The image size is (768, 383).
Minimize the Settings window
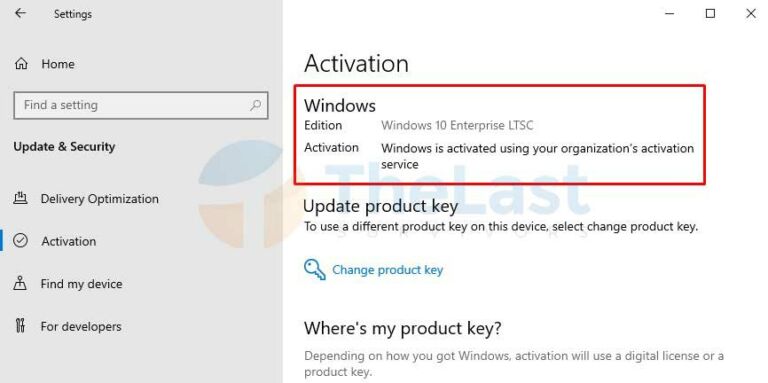click(x=670, y=14)
